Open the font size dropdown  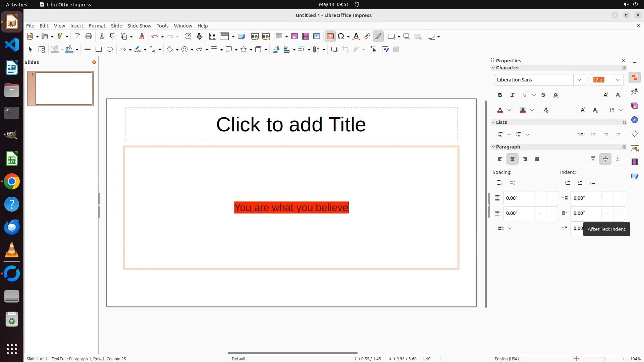(x=618, y=80)
